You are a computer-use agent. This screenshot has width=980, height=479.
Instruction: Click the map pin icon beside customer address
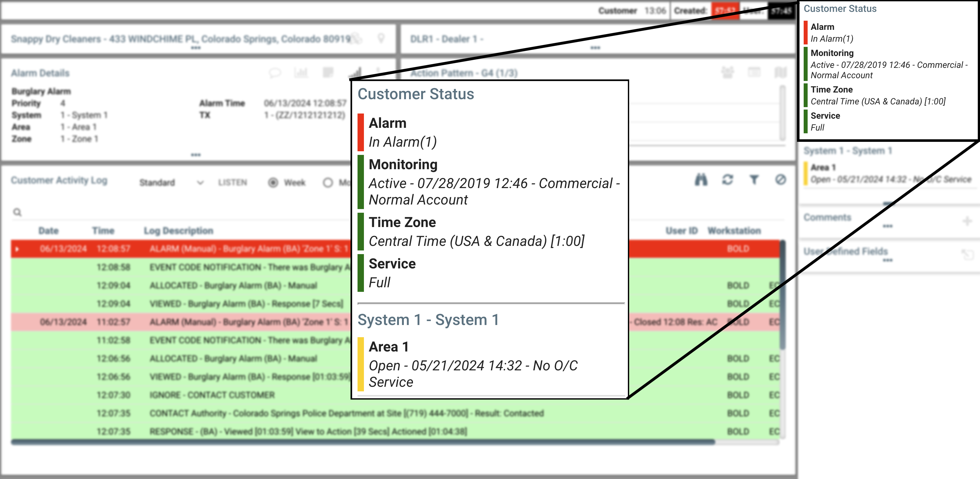381,38
